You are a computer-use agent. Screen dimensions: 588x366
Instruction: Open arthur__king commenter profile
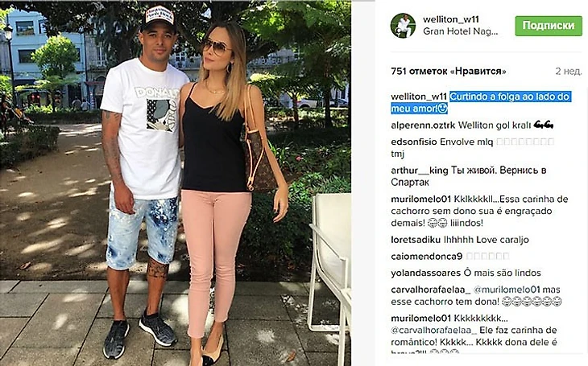point(419,171)
